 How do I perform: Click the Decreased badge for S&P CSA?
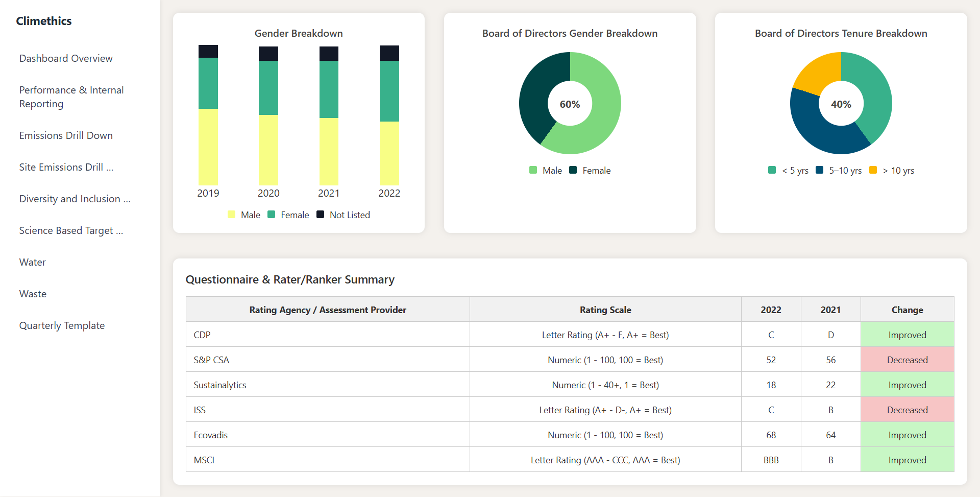907,360
